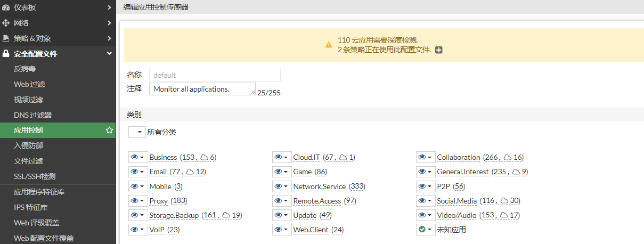This screenshot has height=244, width=644.
Task: Click the star icon beside 应用控制
Action: (x=109, y=130)
